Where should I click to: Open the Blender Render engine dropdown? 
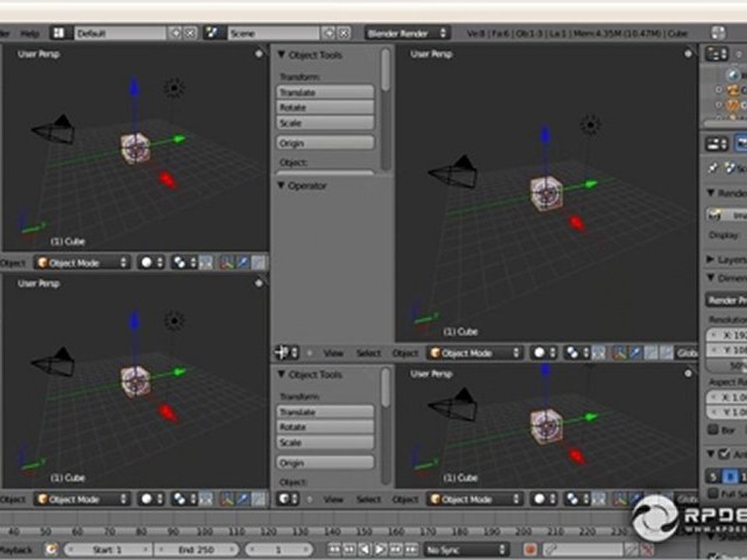point(407,33)
